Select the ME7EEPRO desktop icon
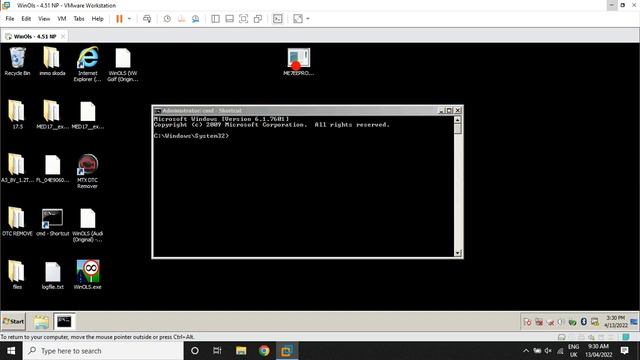This screenshot has width=640, height=360. [x=299, y=62]
